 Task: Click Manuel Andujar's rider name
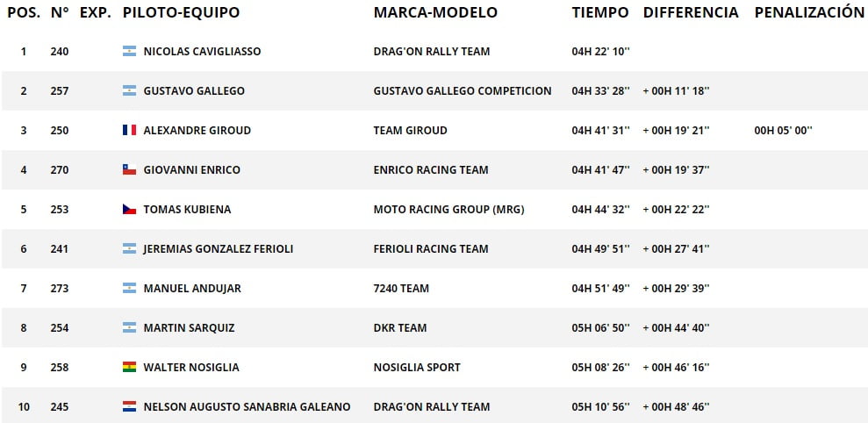192,289
